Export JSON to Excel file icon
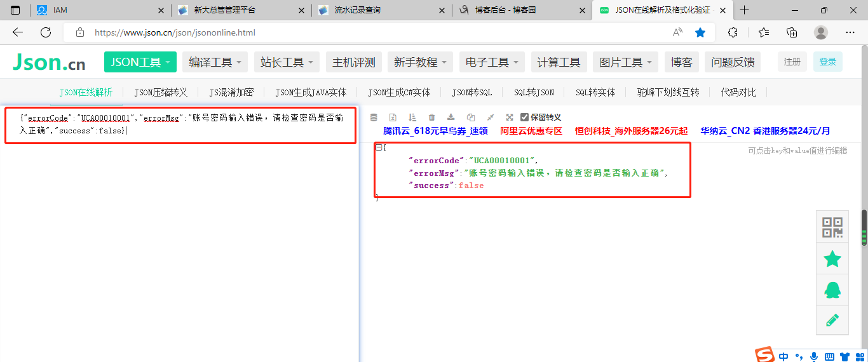This screenshot has height=362, width=868. [393, 117]
